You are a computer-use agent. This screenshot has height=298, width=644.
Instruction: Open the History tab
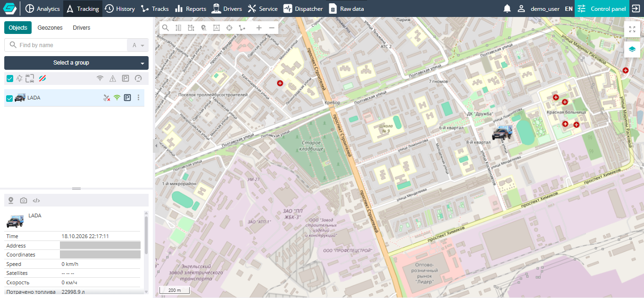tap(119, 8)
